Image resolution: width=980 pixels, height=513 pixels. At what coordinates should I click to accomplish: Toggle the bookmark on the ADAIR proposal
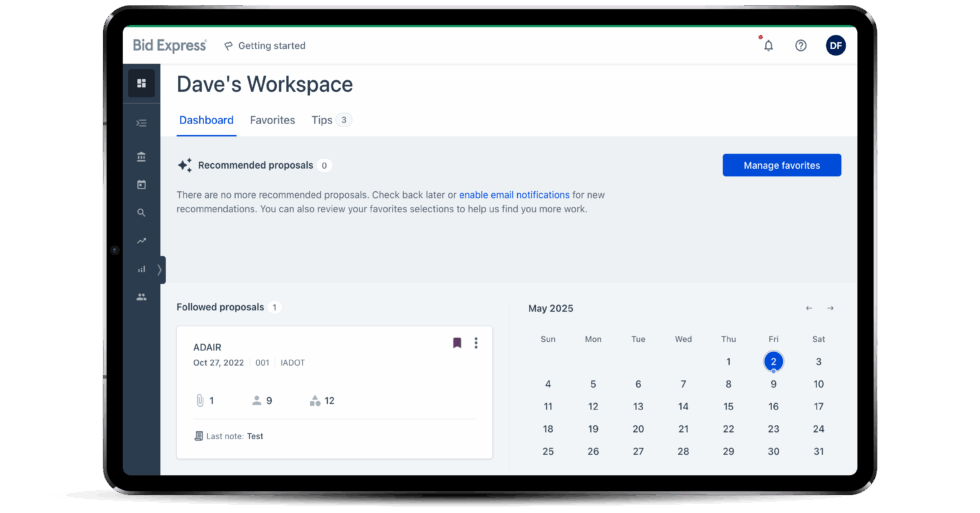(x=457, y=343)
